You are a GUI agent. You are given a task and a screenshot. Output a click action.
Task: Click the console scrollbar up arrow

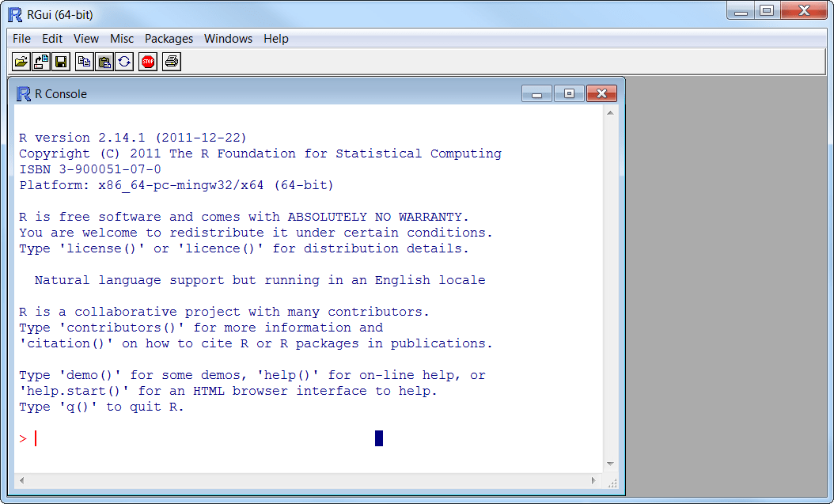tap(611, 112)
